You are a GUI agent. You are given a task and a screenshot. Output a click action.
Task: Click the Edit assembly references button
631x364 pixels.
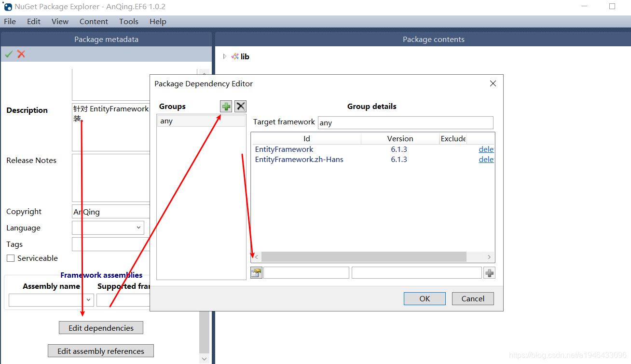click(x=100, y=351)
